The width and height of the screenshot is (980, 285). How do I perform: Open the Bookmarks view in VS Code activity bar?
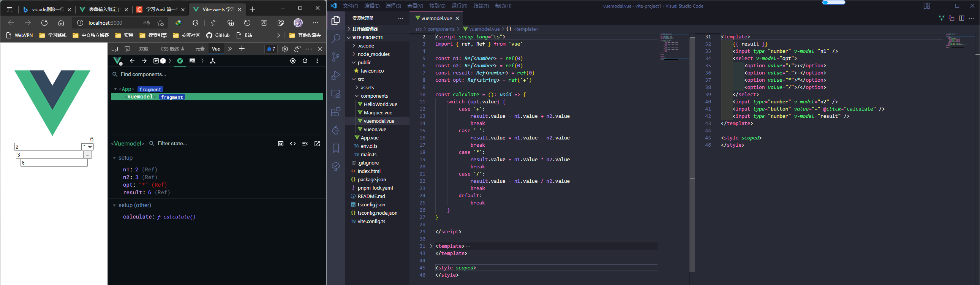click(x=335, y=148)
